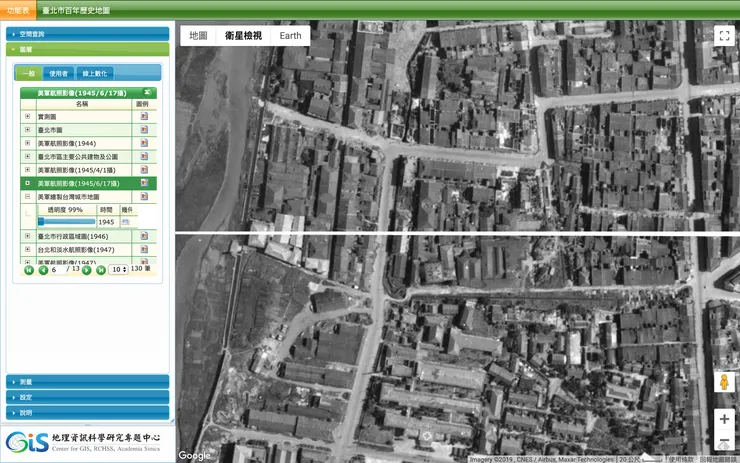Screen dimensions: 740x463
Task: Open the 功能表 menu
Action: click(18, 10)
